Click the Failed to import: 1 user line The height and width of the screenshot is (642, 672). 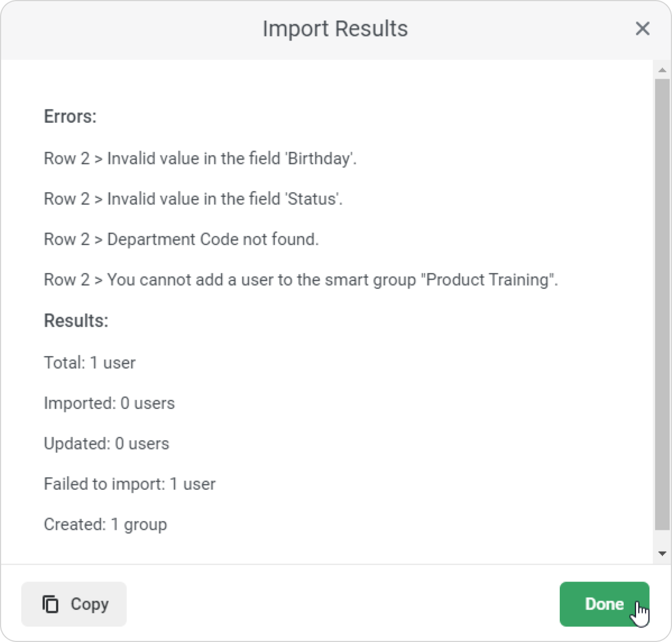pyautogui.click(x=130, y=484)
